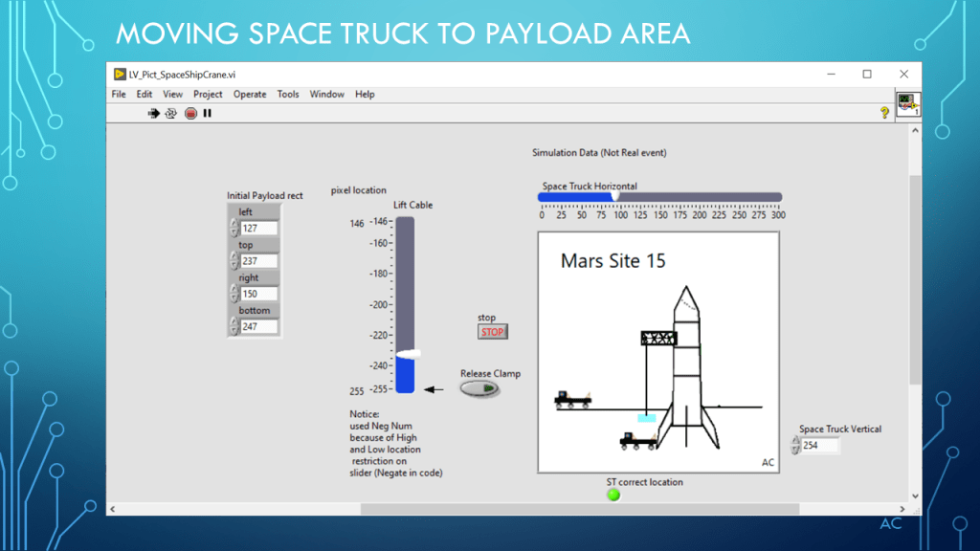Adjust the Space Truck Vertical stepper

pos(794,445)
